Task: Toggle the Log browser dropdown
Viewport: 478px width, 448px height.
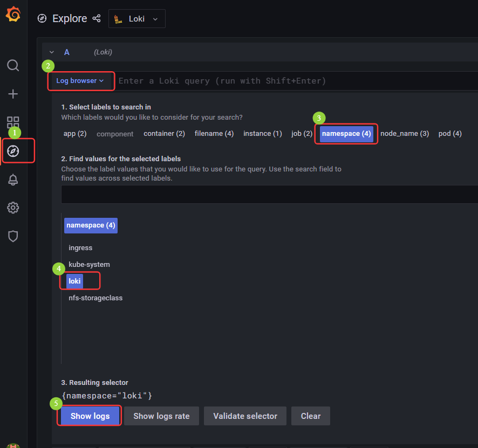Action: tap(80, 81)
